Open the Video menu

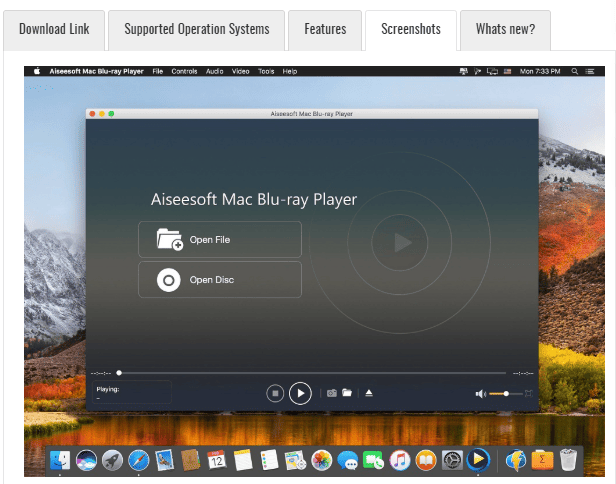(240, 71)
